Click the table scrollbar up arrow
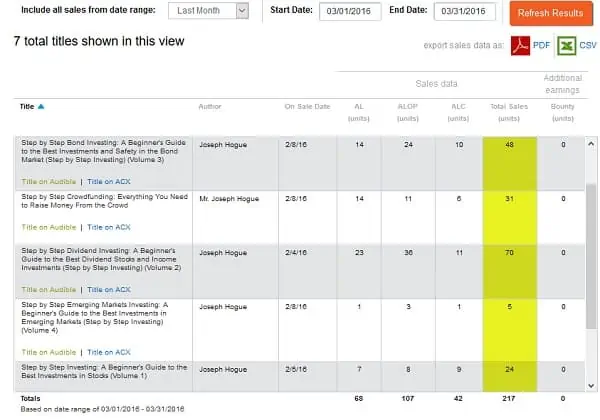 [x=591, y=142]
